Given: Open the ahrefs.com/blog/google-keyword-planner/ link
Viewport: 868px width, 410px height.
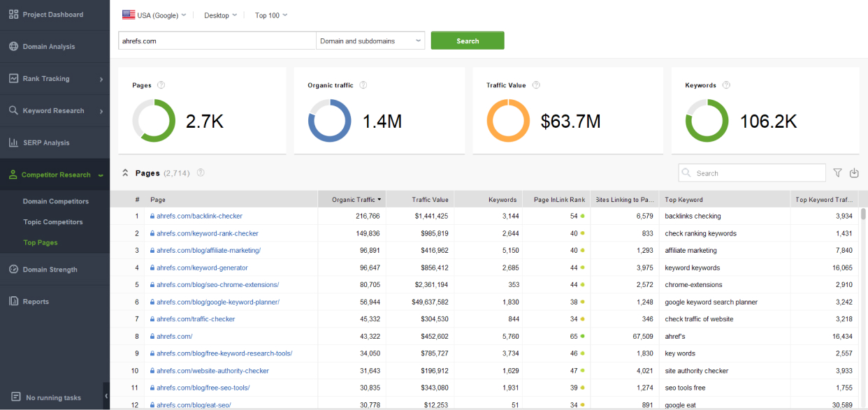Looking at the screenshot, I should (218, 302).
